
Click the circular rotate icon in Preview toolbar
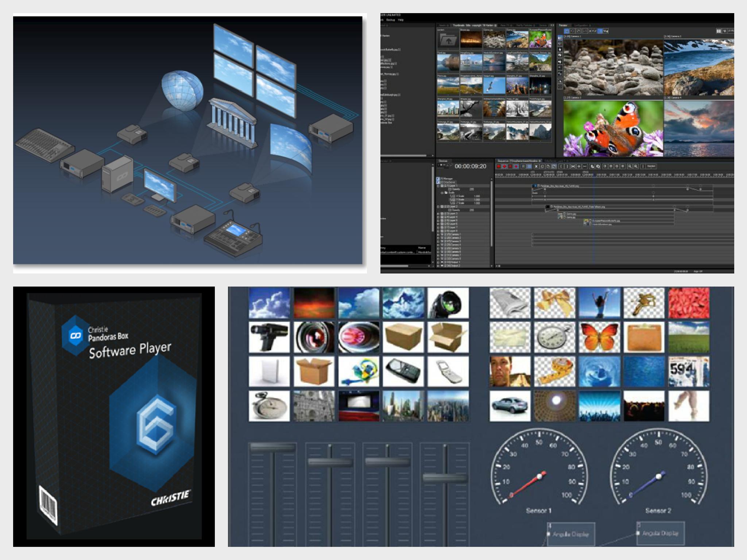coord(573,31)
